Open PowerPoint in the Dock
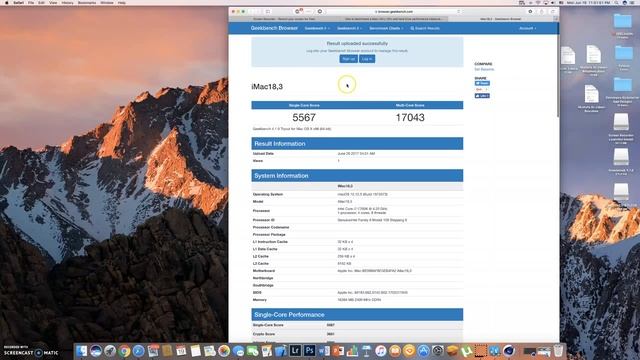 point(338,351)
